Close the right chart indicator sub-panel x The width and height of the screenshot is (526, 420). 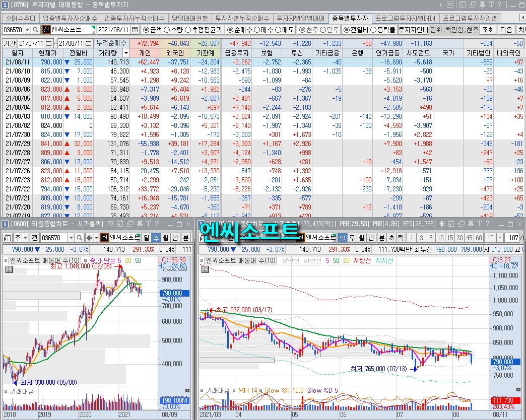[x=517, y=390]
